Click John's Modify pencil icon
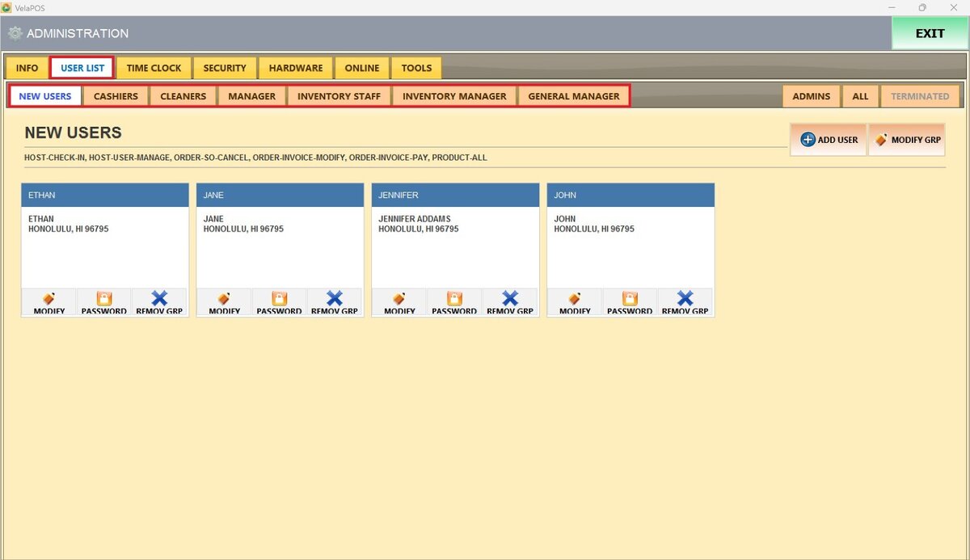The image size is (970, 560). coord(576,298)
